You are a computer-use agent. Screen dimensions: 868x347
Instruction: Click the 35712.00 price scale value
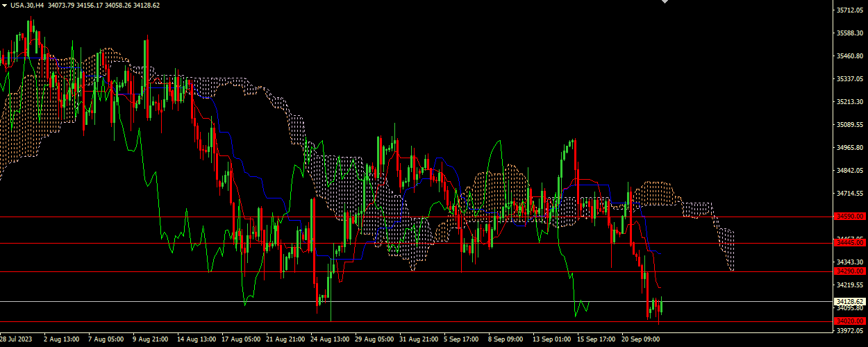pos(849,10)
